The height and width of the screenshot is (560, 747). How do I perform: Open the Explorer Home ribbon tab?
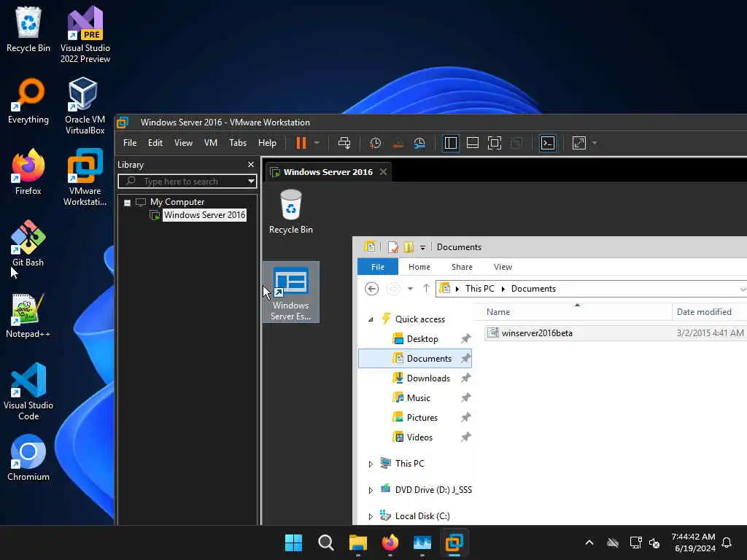click(x=419, y=267)
